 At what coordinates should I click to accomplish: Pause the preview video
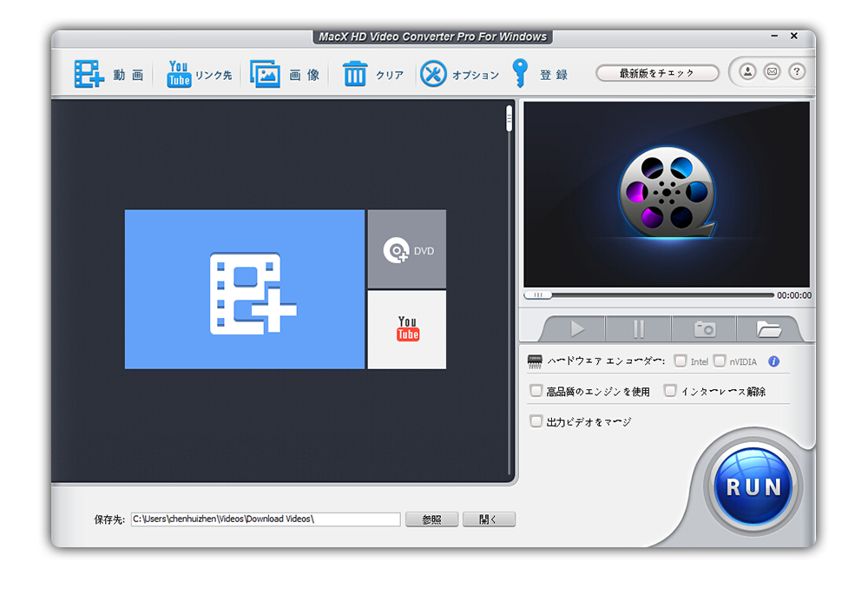point(639,329)
